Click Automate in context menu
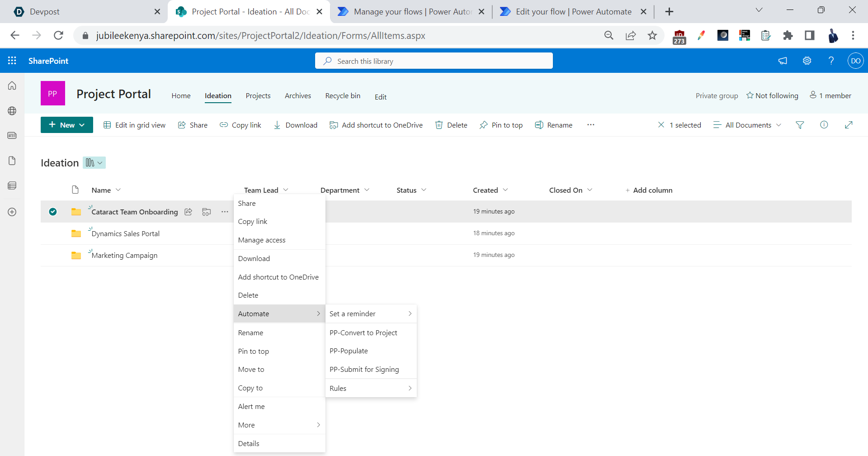Viewport: 868px width, 456px height. 279,313
